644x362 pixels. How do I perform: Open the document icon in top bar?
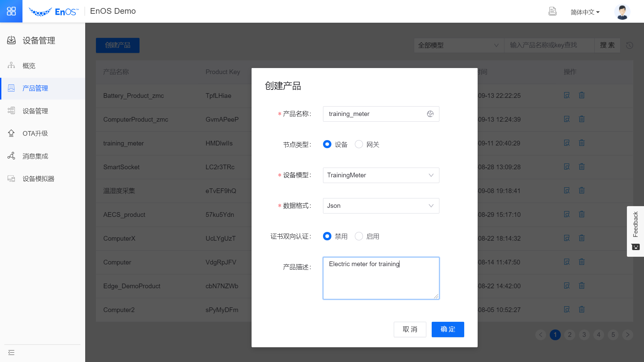pyautogui.click(x=552, y=11)
